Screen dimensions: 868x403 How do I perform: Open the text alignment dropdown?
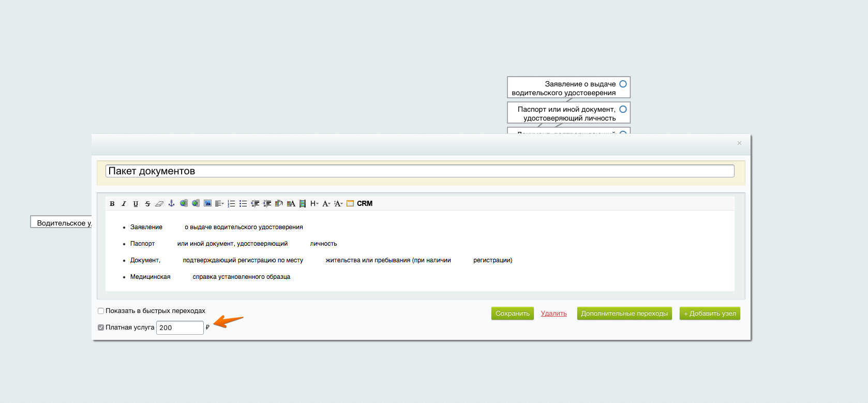pyautogui.click(x=219, y=204)
